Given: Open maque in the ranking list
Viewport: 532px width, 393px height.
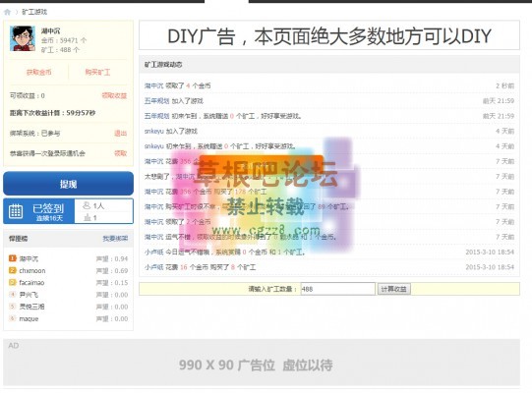Looking at the screenshot, I should tap(29, 318).
